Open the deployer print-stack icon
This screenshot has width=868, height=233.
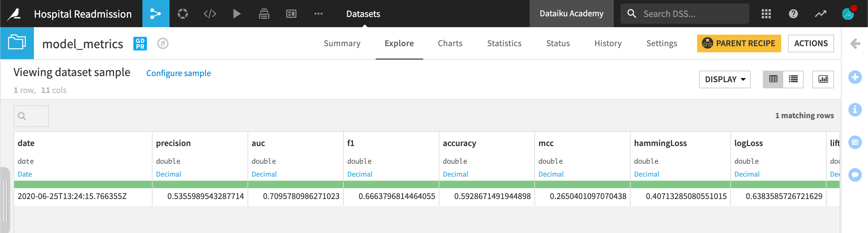(x=264, y=14)
